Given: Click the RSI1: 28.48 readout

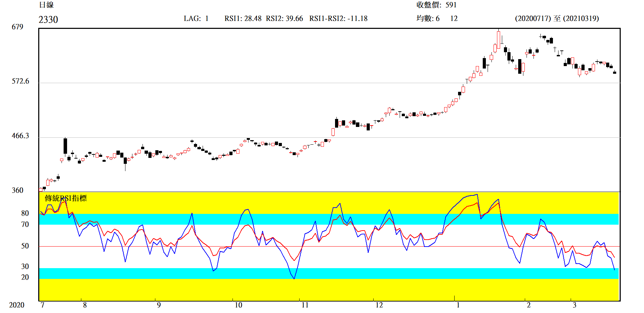Looking at the screenshot, I should 243,18.
